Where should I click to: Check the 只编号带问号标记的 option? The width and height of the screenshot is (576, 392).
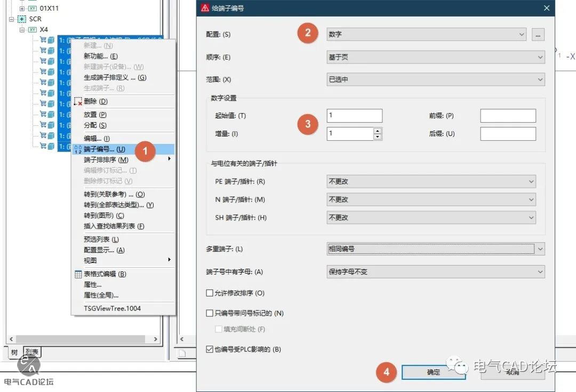click(x=210, y=313)
